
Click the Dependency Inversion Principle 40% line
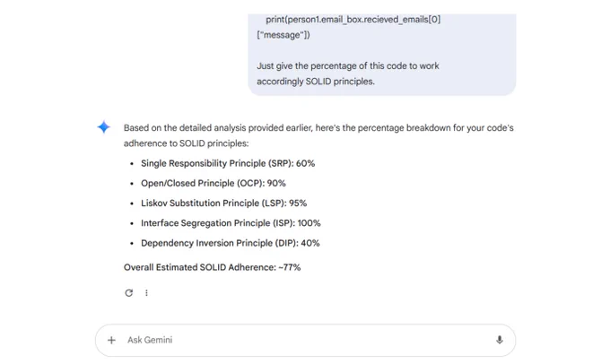231,243
